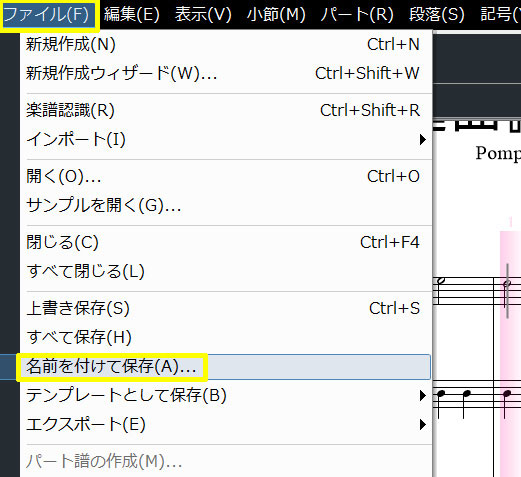The height and width of the screenshot is (477, 521).
Task: Select サンプルを開く(G)... entry
Action: 226,205
